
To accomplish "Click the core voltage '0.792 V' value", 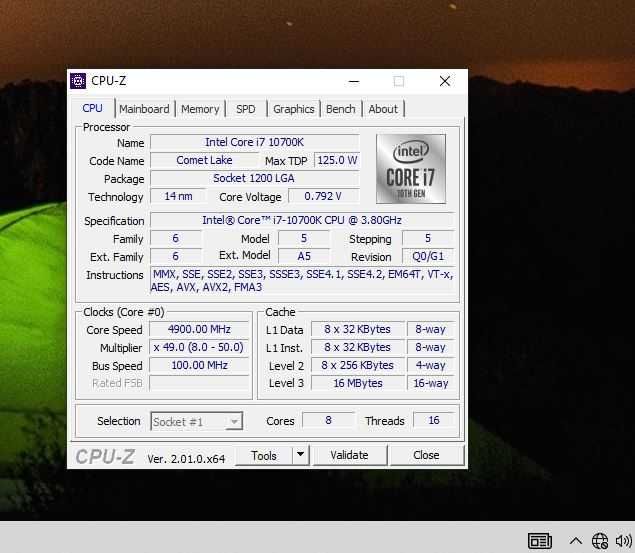I will (x=324, y=196).
